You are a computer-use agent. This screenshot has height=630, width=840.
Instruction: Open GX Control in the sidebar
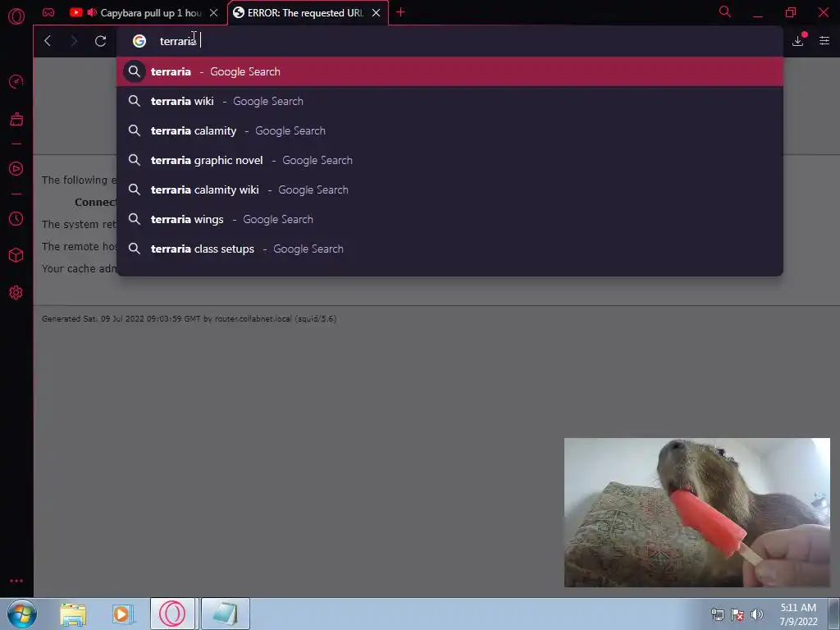point(16,81)
